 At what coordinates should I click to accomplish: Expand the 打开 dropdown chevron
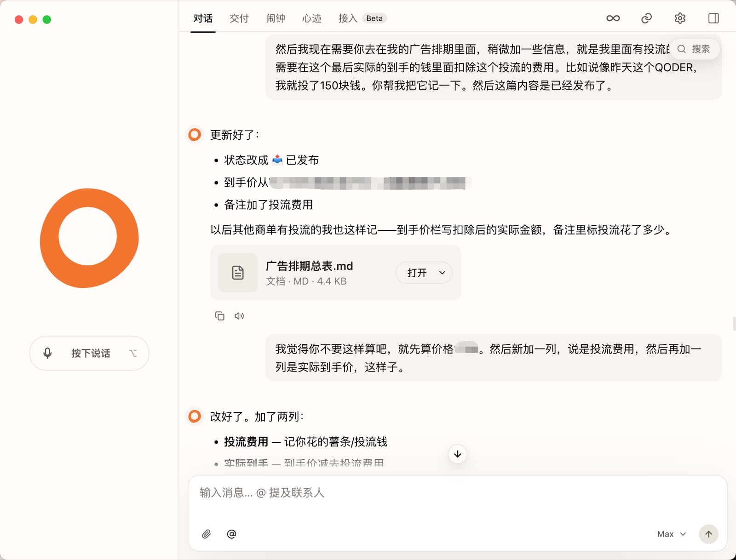pos(442,273)
